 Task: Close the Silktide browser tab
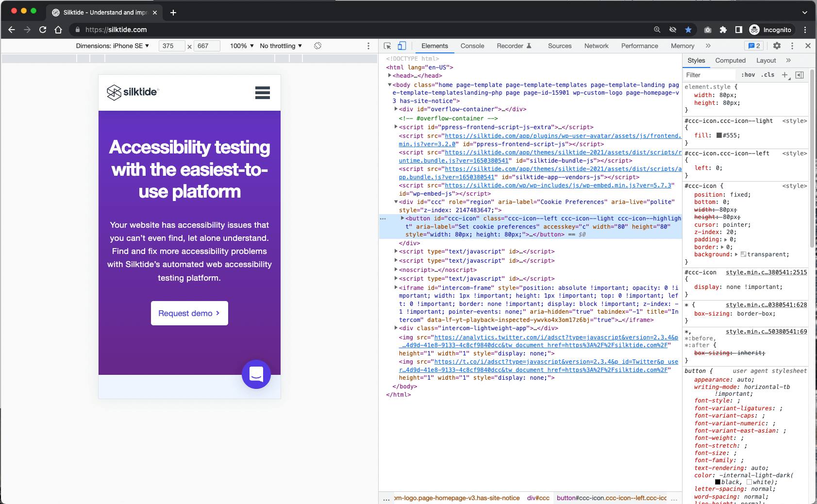coord(155,13)
